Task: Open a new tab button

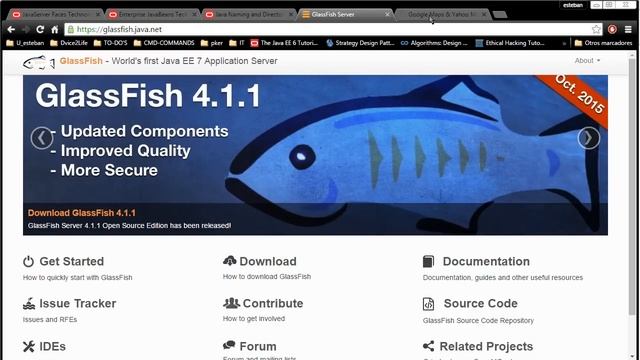Action: (500, 15)
